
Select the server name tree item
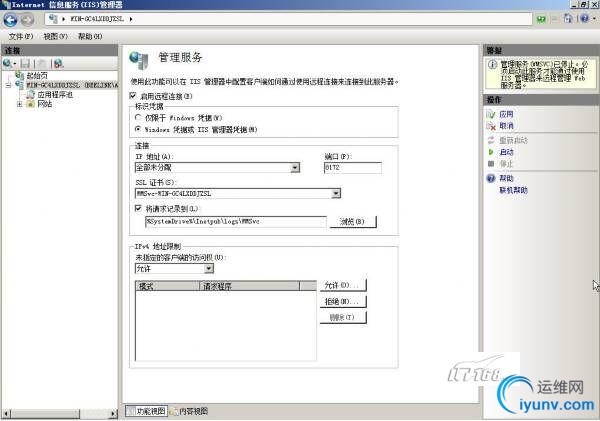pos(72,85)
